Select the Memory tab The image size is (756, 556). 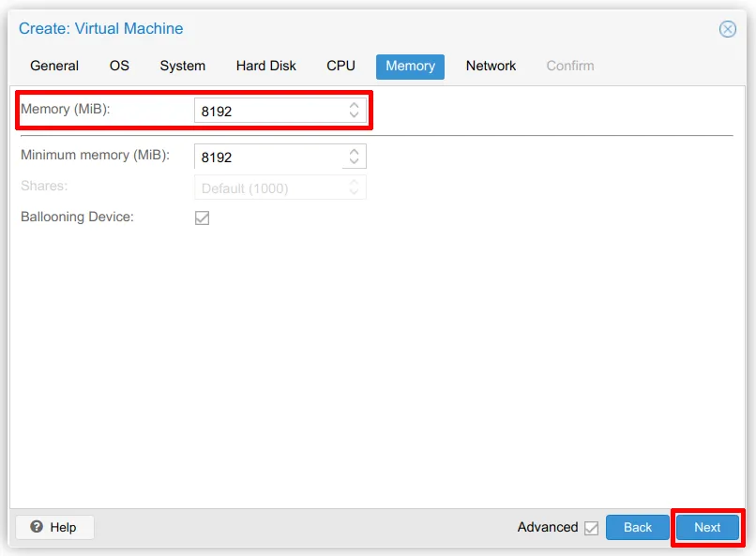(410, 66)
